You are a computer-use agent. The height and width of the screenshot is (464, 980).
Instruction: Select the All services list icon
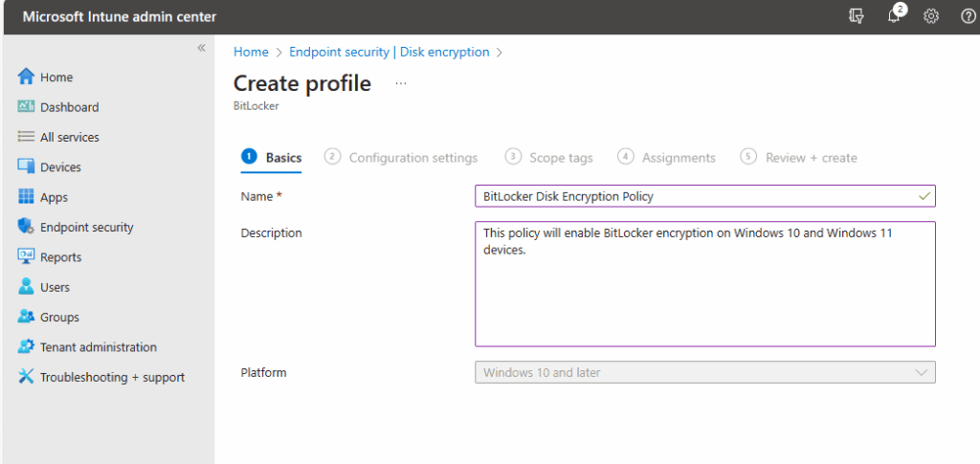pos(26,137)
